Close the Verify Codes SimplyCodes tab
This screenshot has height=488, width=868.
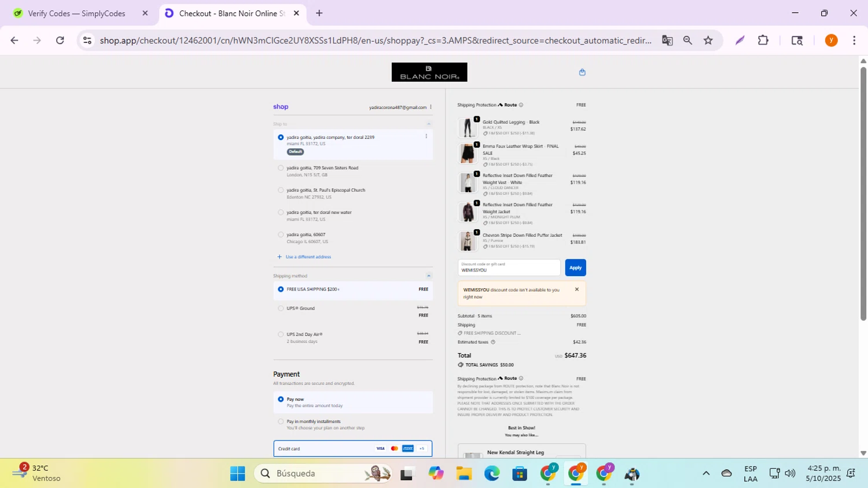tap(145, 13)
